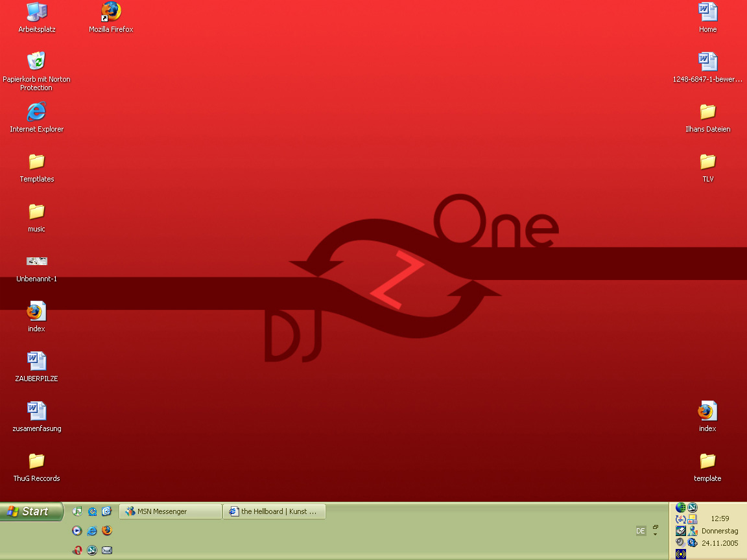Viewport: 747px width, 560px height.
Task: Switch to the MSN Messenger taskbar window
Action: pos(171,511)
